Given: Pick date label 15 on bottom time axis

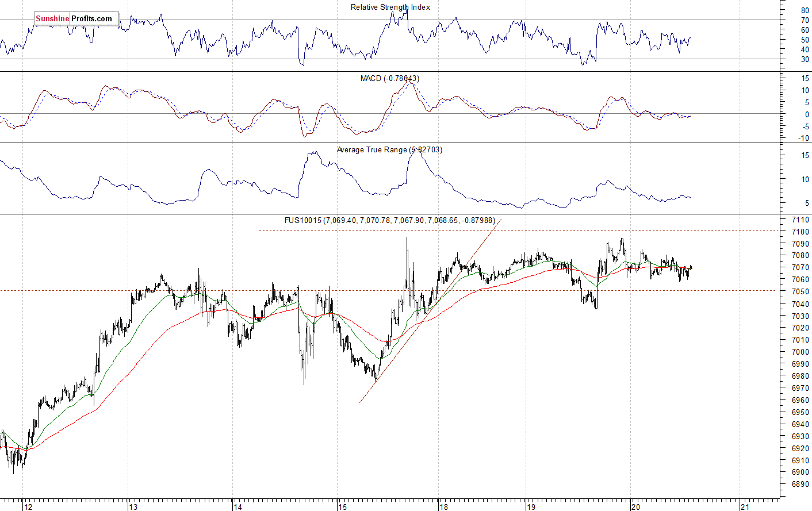Looking at the screenshot, I should point(343,507).
